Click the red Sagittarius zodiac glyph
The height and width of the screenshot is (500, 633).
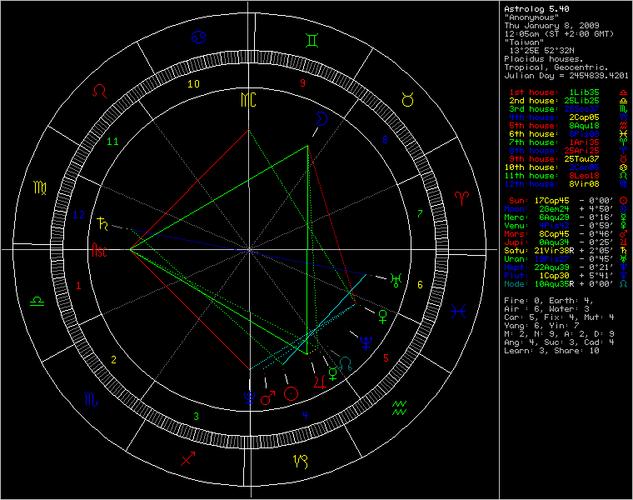[188, 458]
